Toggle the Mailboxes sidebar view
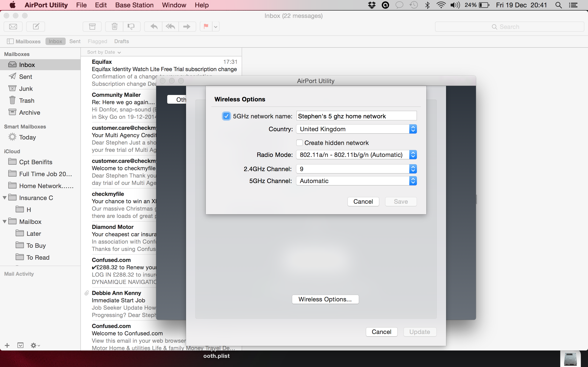 10,41
